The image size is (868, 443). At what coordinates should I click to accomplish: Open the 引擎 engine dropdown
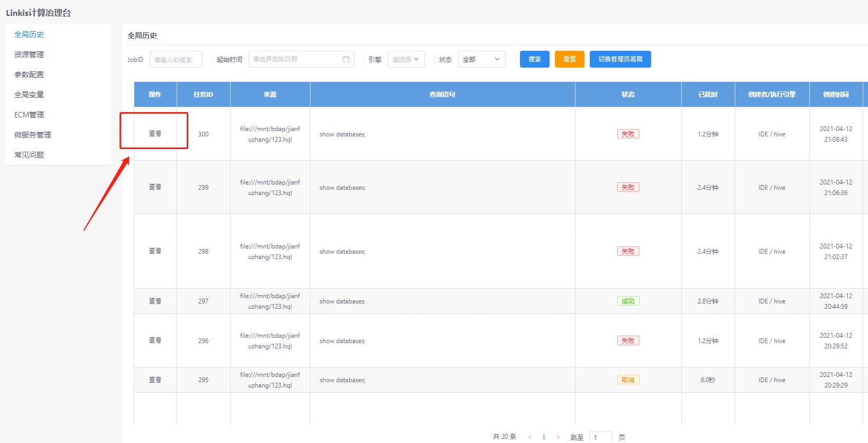pyautogui.click(x=406, y=59)
